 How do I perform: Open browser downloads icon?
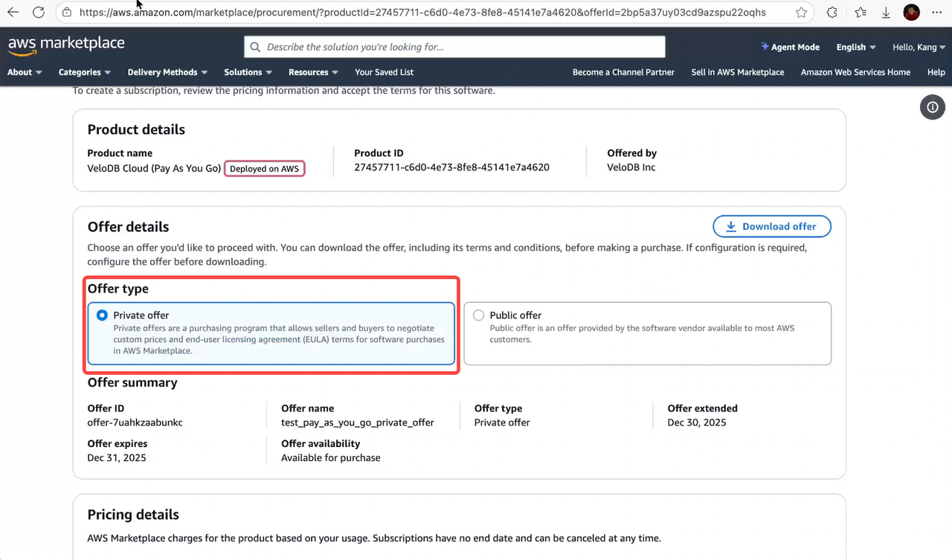(x=886, y=13)
